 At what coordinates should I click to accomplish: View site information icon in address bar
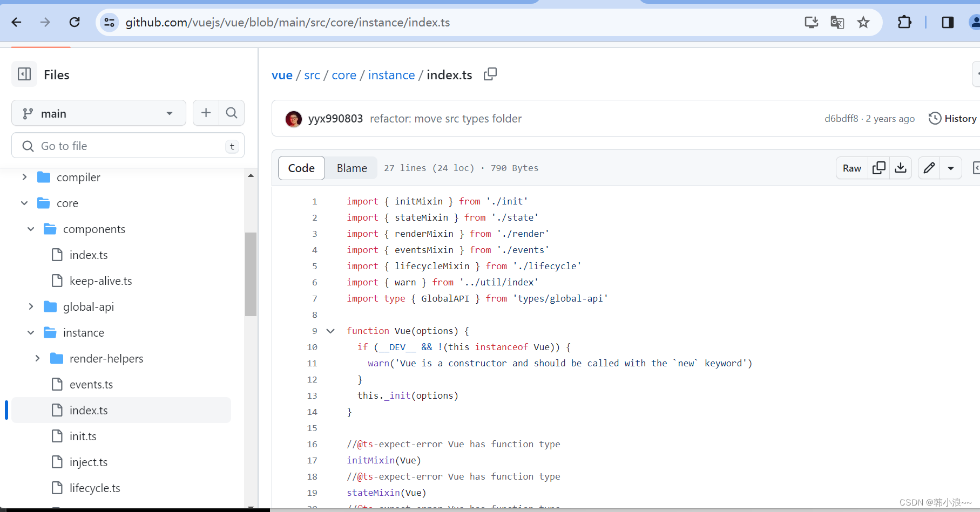click(x=110, y=22)
